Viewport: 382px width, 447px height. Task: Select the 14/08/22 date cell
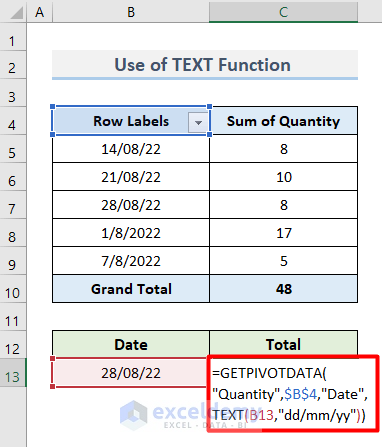[x=131, y=149]
